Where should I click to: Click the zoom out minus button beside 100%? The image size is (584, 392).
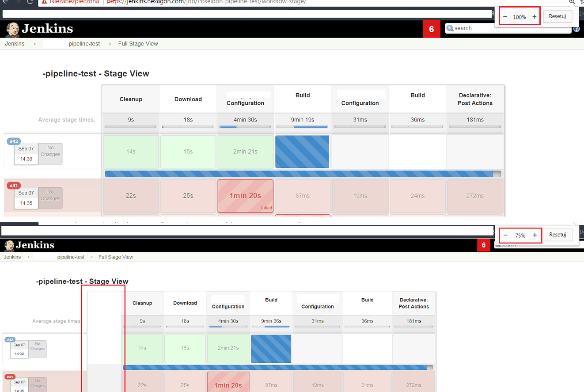pos(505,17)
